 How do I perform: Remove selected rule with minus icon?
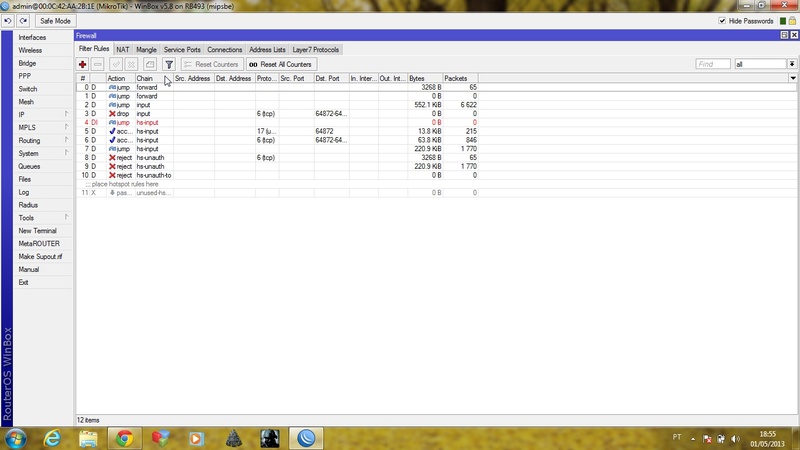(98, 64)
